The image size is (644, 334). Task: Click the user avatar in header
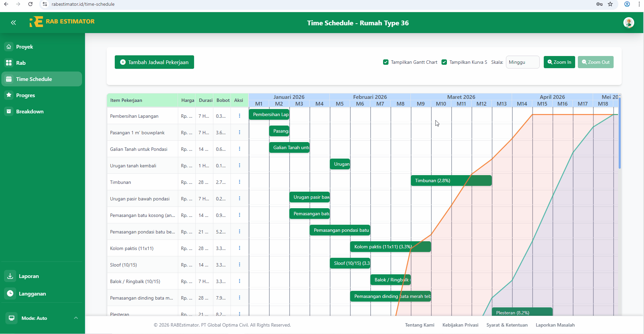628,23
